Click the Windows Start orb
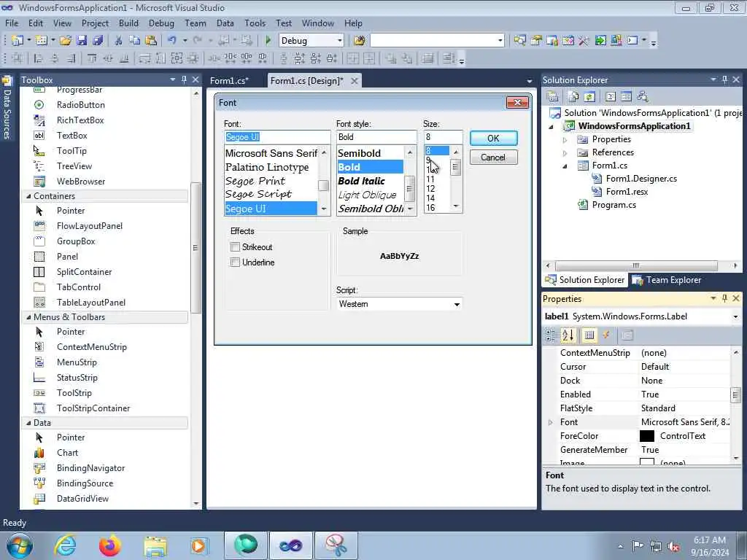 (x=20, y=545)
